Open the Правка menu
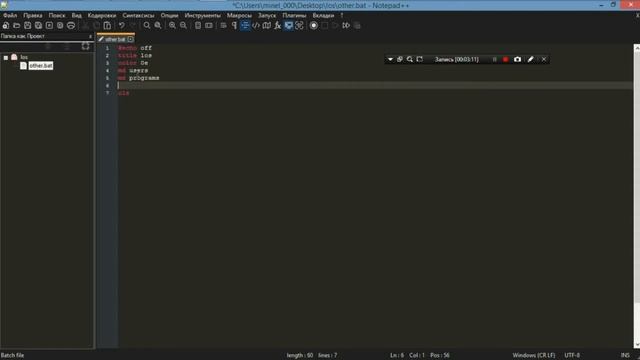 point(33,16)
